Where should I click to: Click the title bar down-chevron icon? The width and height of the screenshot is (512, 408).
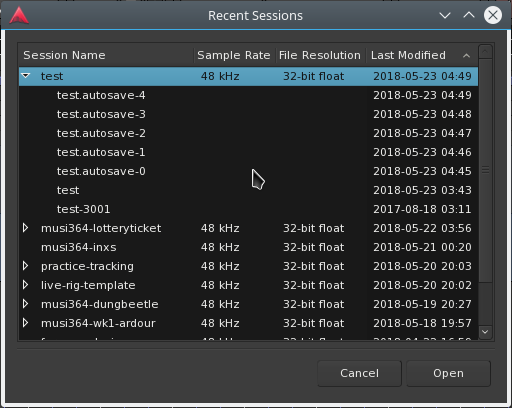tap(445, 15)
